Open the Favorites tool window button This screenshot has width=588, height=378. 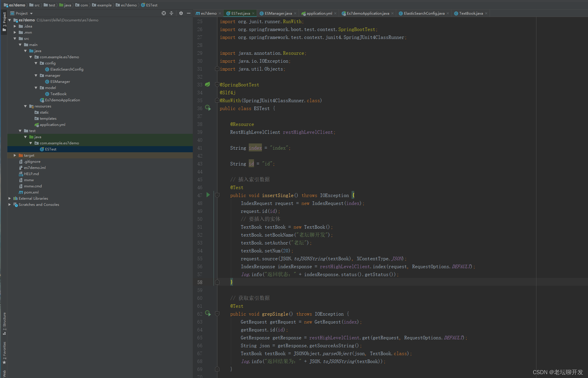4,353
